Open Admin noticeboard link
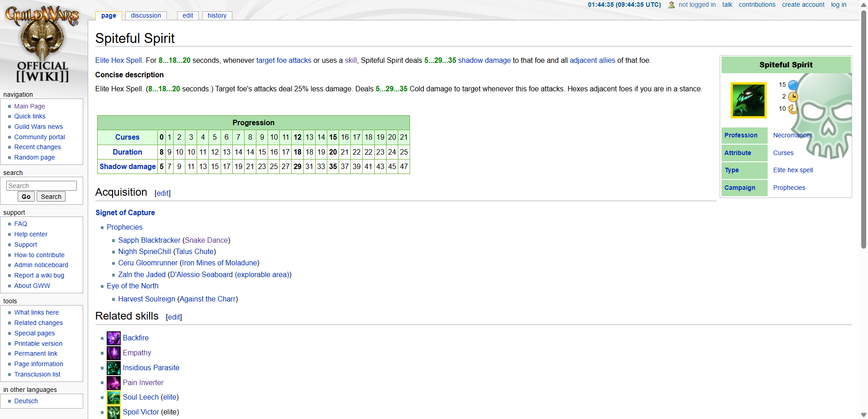The height and width of the screenshot is (419, 868). [41, 265]
